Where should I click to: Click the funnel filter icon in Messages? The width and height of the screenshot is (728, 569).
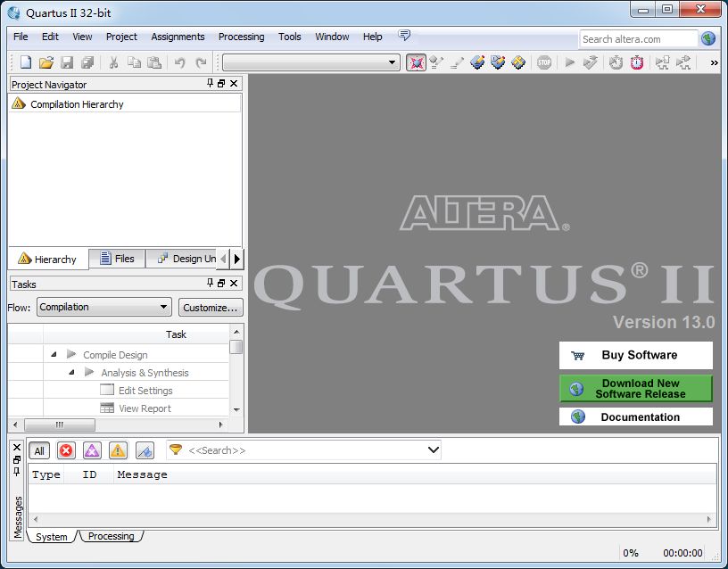[176, 449]
